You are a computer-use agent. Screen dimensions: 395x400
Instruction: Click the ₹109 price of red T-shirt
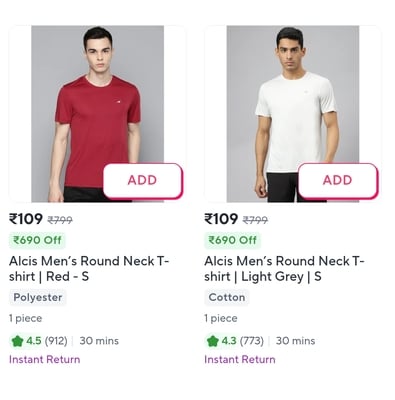click(26, 219)
